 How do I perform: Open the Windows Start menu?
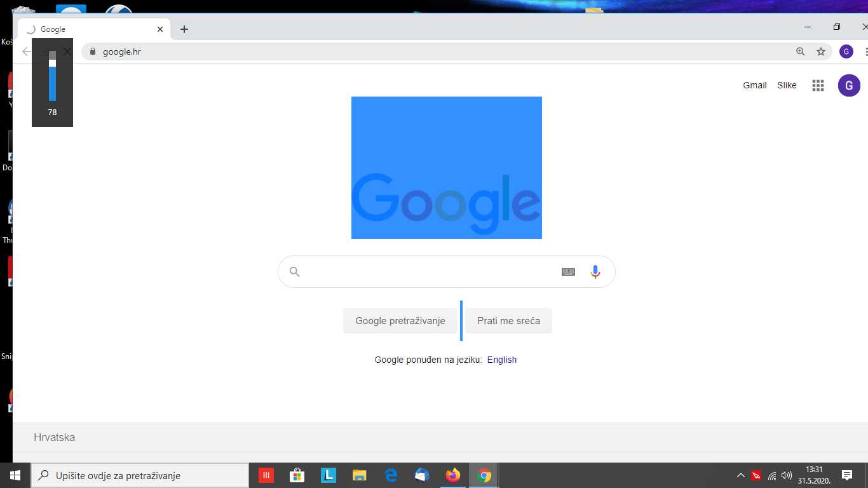pos(15,475)
